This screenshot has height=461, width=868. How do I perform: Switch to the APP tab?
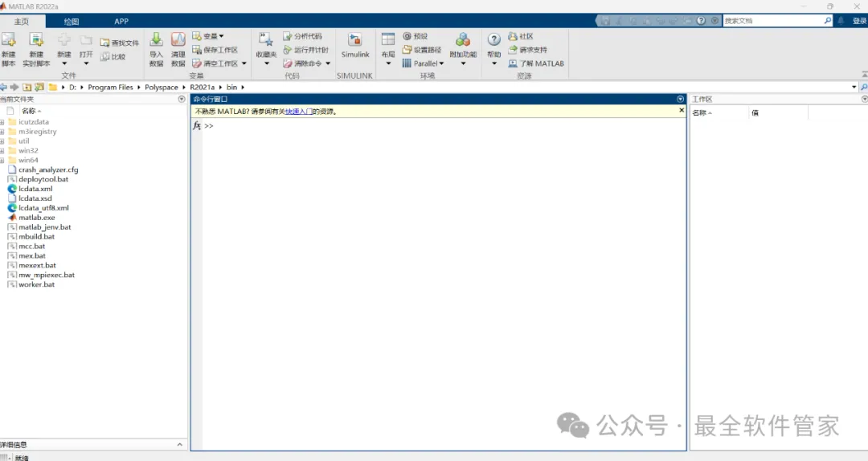[x=121, y=21]
